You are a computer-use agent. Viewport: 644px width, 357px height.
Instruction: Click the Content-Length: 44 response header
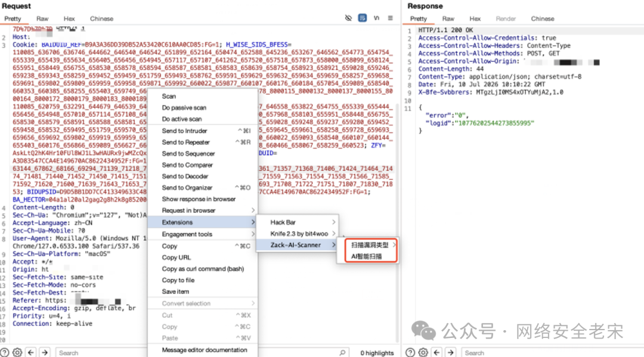point(451,69)
